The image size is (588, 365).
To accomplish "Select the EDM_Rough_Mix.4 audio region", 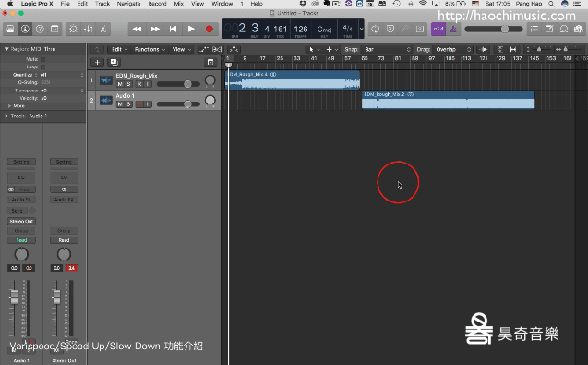I will coord(293,80).
